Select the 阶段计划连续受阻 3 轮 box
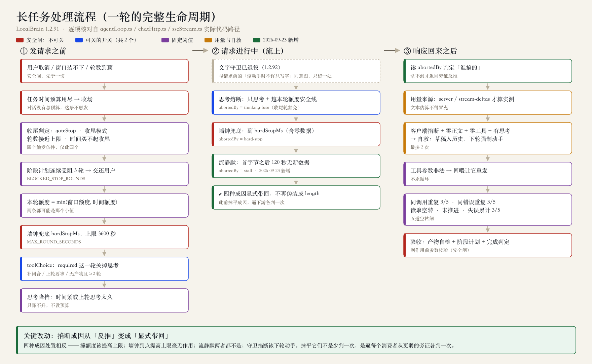Image resolution: width=592 pixels, height=364 pixels. pyautogui.click(x=104, y=174)
